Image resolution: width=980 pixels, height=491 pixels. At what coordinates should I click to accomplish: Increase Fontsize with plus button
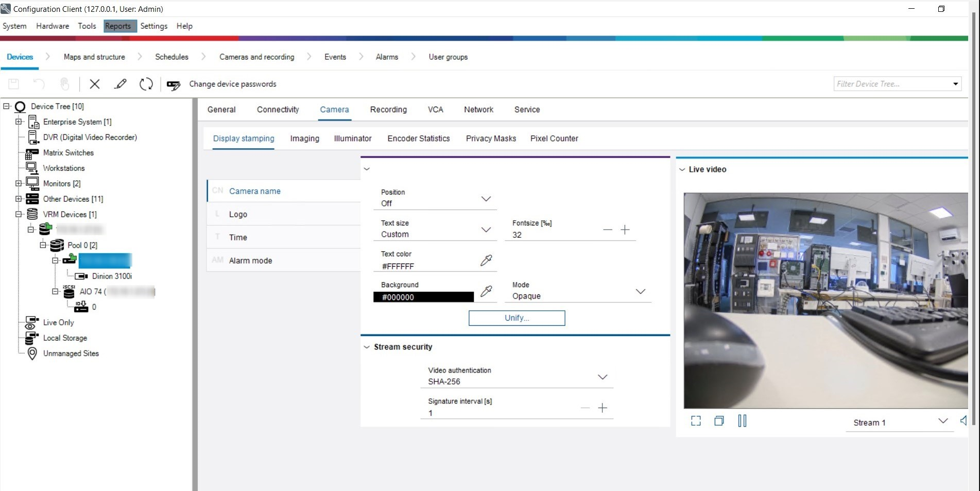tap(625, 230)
